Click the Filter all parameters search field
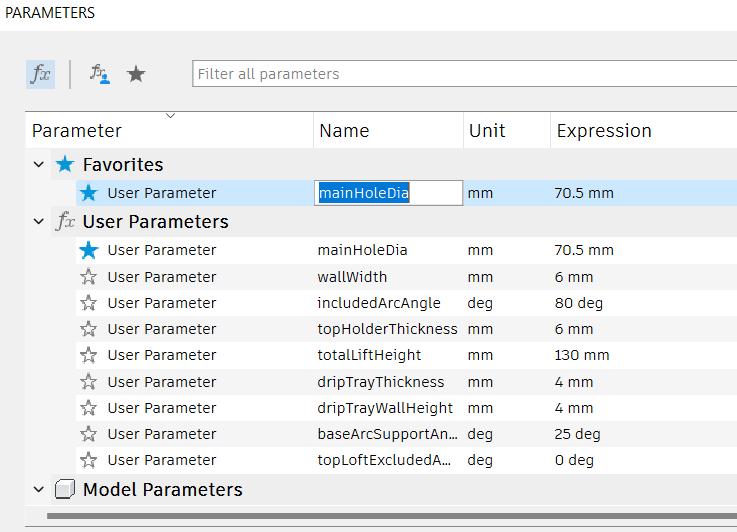The height and width of the screenshot is (532, 737). tap(460, 74)
